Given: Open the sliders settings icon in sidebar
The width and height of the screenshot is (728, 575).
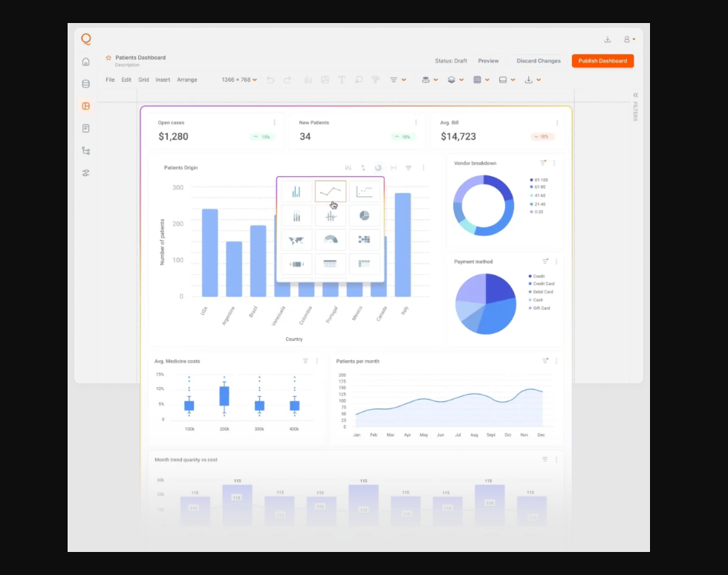Looking at the screenshot, I should coord(86,173).
